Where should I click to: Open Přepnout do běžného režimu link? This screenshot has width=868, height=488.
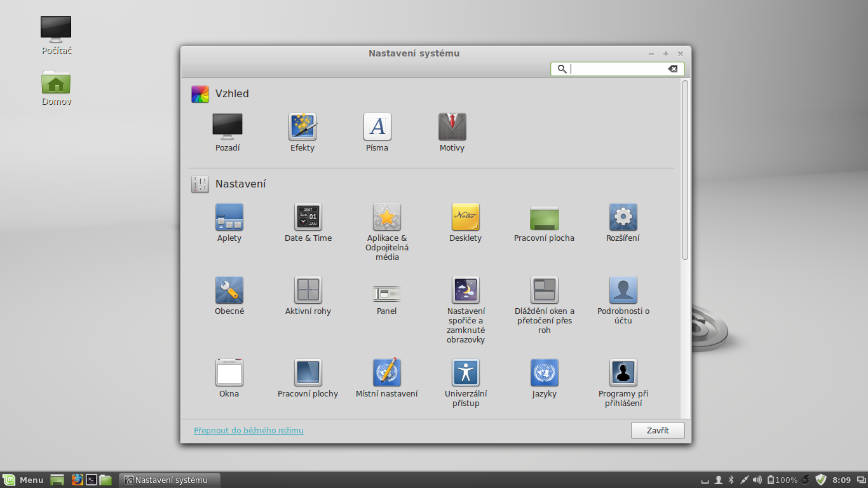[x=248, y=430]
